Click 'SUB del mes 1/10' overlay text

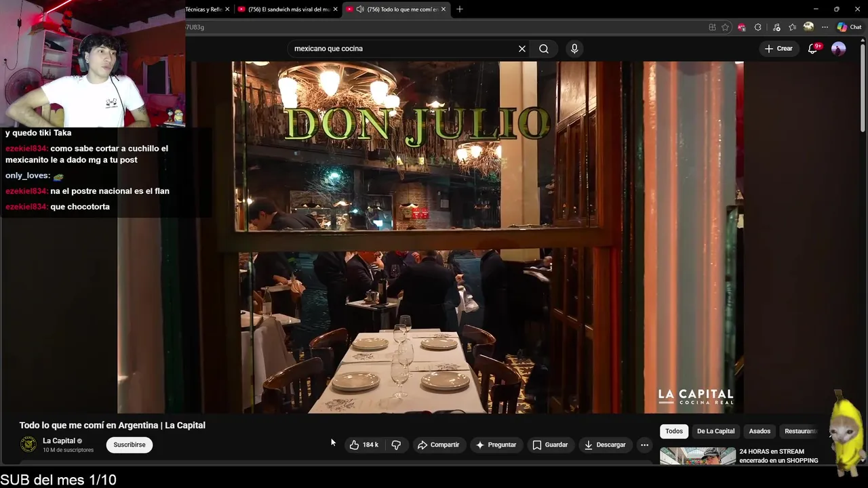tap(58, 480)
